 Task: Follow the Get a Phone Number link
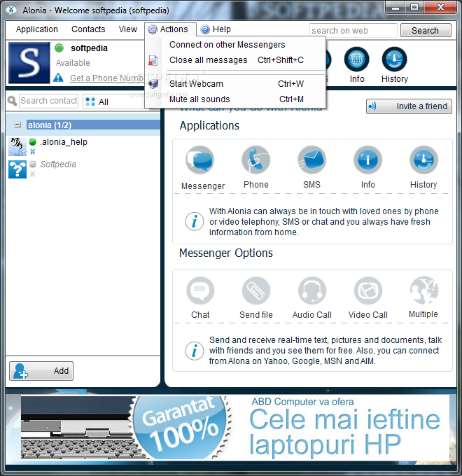pos(107,78)
